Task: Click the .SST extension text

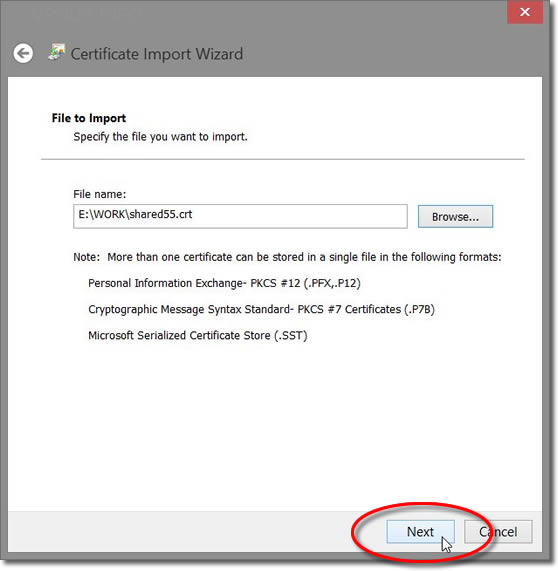Action: coord(291,335)
